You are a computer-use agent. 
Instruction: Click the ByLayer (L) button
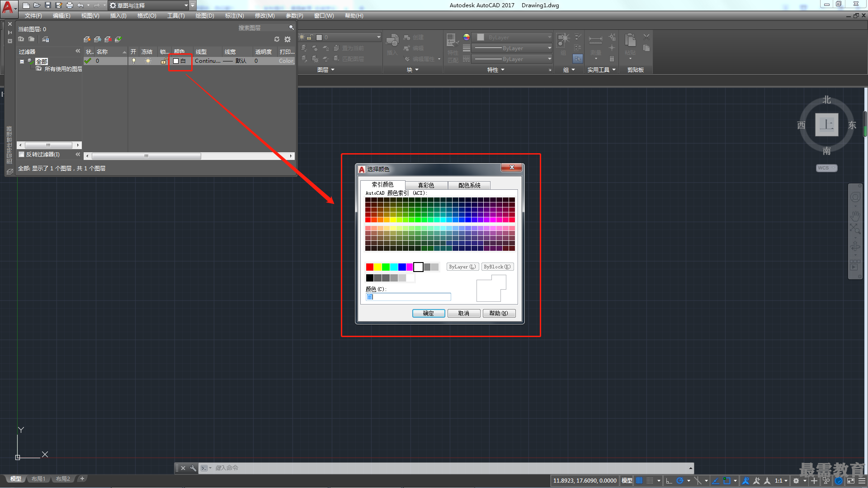(x=462, y=267)
